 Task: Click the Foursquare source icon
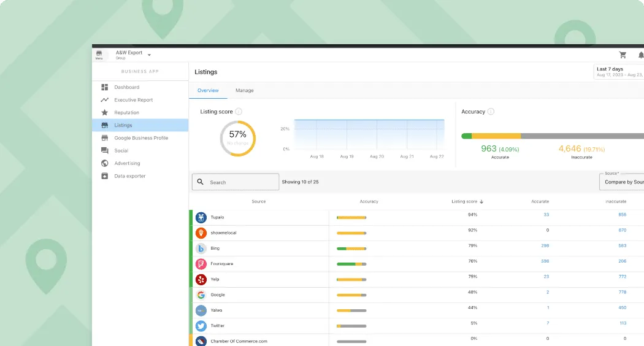[201, 264]
